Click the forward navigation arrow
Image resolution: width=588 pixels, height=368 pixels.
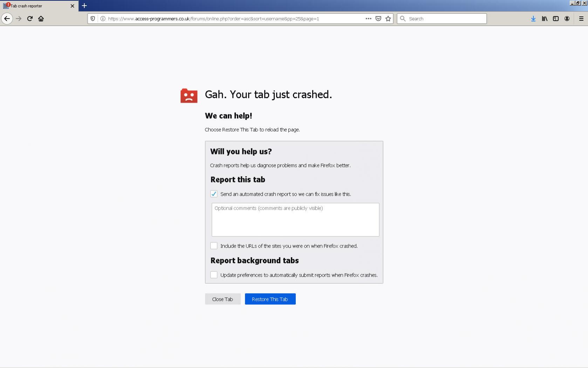19,19
